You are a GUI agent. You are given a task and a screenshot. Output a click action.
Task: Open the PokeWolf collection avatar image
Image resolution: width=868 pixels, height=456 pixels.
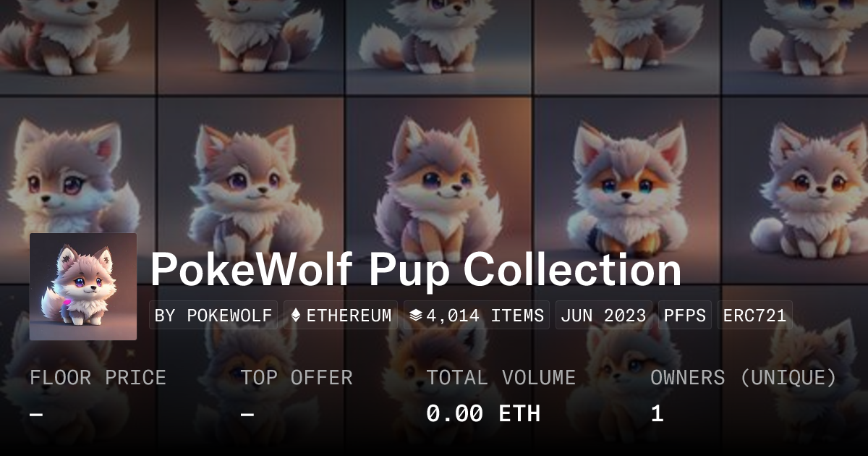pos(83,287)
